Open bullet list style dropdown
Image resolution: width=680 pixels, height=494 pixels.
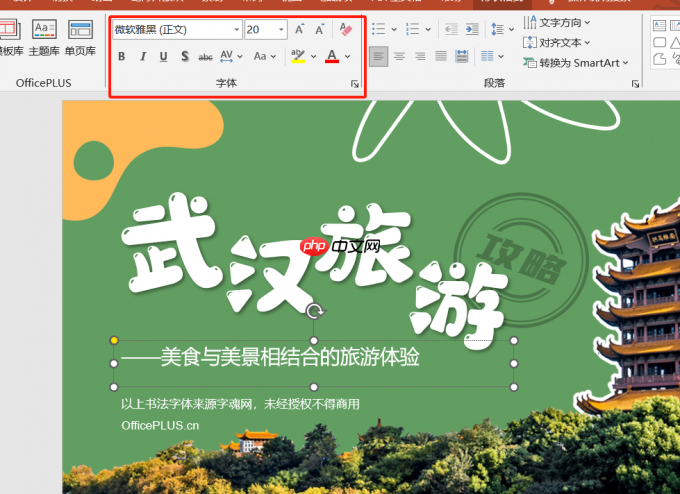pos(394,29)
